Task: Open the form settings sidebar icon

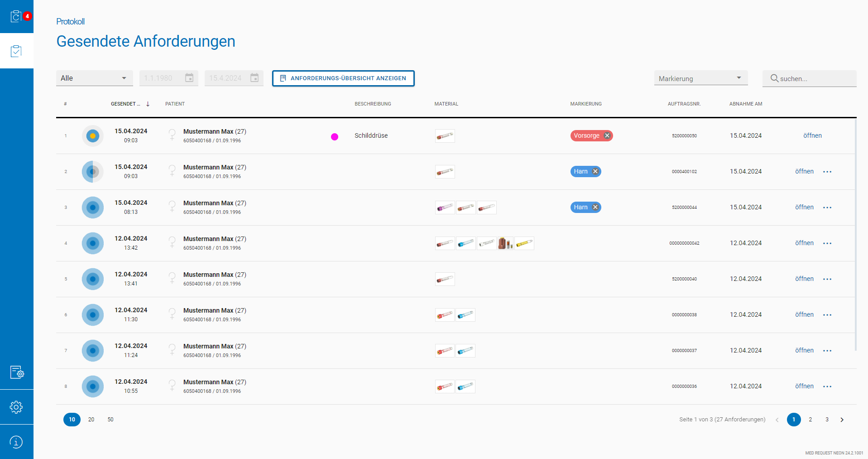Action: (17, 372)
